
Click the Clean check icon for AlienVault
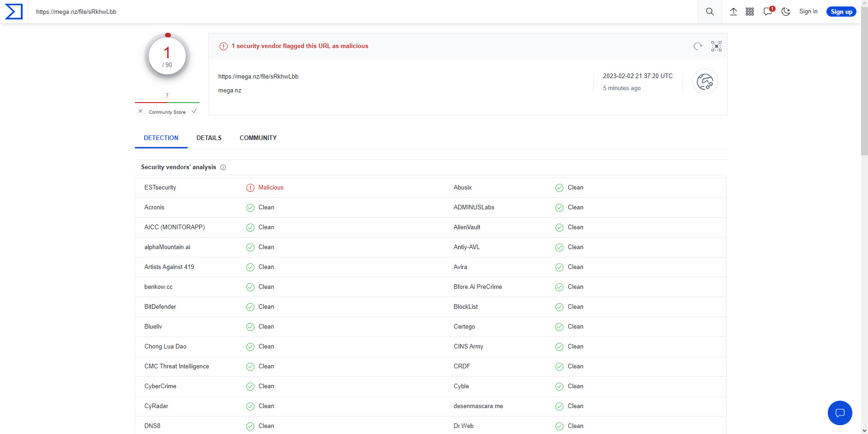click(x=559, y=227)
